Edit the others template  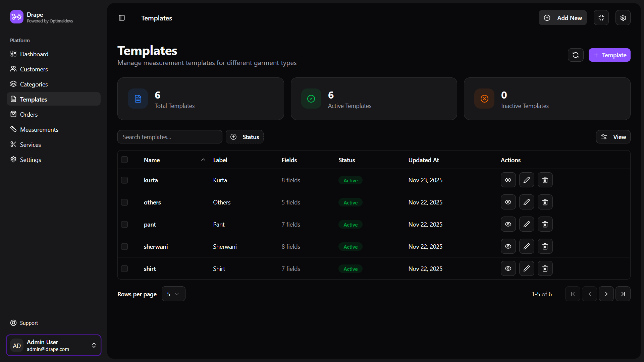pyautogui.click(x=527, y=202)
